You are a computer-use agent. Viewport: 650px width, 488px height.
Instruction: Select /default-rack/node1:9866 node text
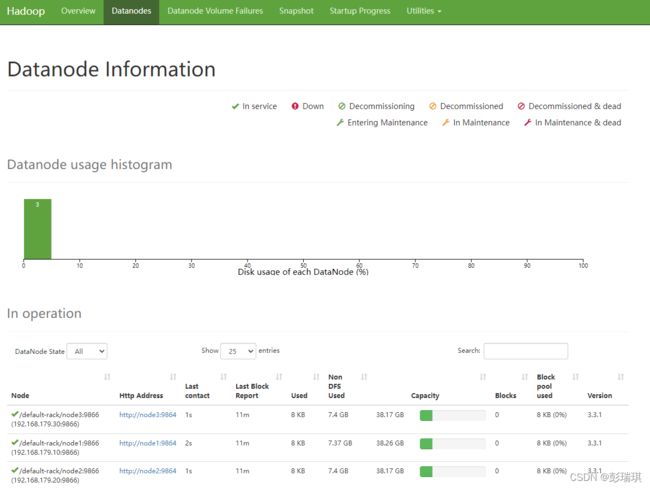[x=59, y=443]
